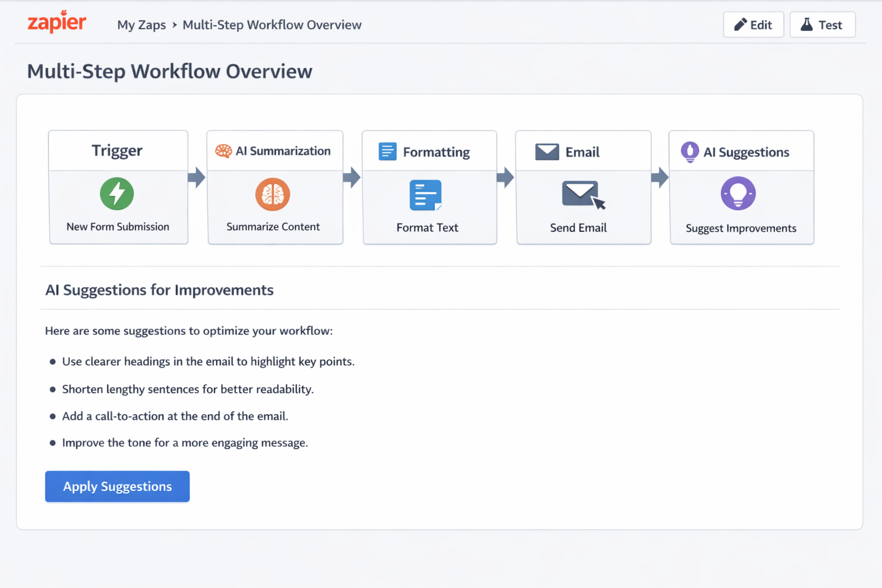Select the Trigger step header
This screenshot has height=588, width=882.
[118, 150]
